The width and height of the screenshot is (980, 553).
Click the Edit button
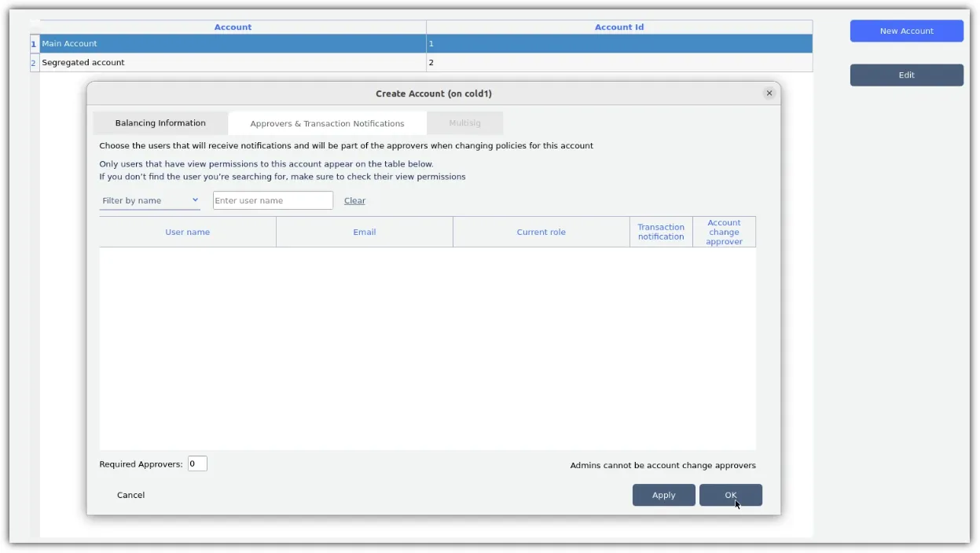click(x=907, y=75)
